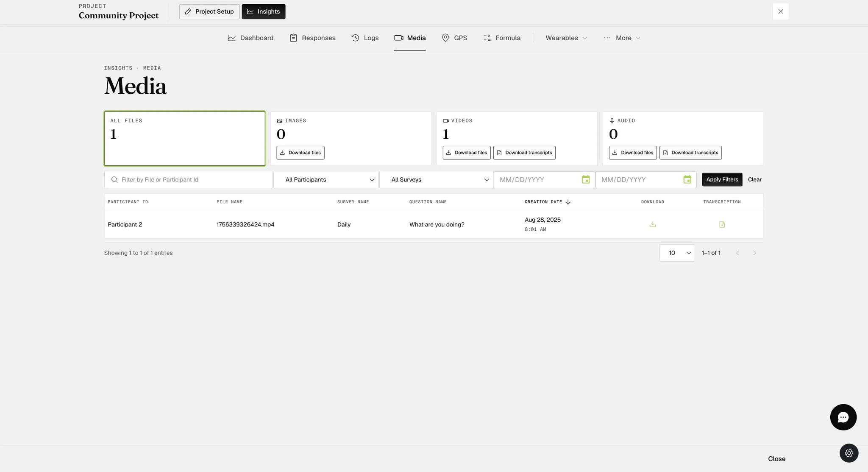Download image files
868x472 pixels.
(300, 153)
